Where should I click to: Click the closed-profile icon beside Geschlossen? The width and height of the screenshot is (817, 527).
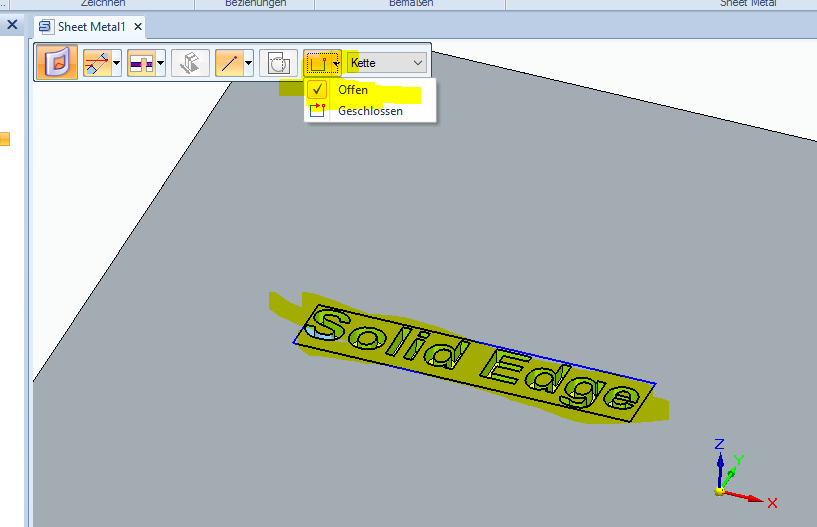point(317,110)
